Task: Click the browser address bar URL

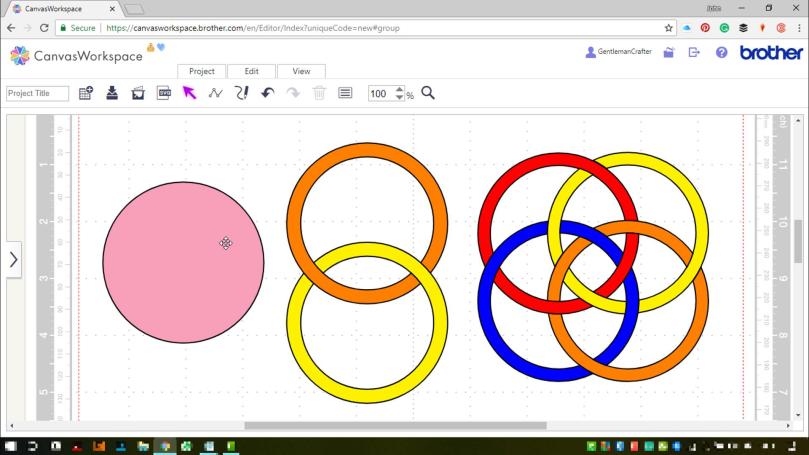Action: (x=253, y=28)
